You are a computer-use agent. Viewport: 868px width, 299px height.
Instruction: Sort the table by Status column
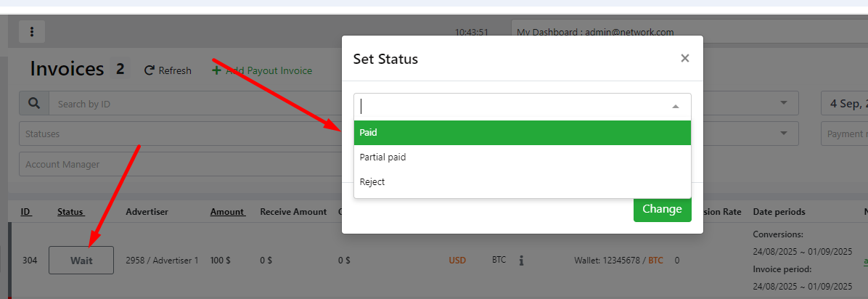pyautogui.click(x=70, y=212)
